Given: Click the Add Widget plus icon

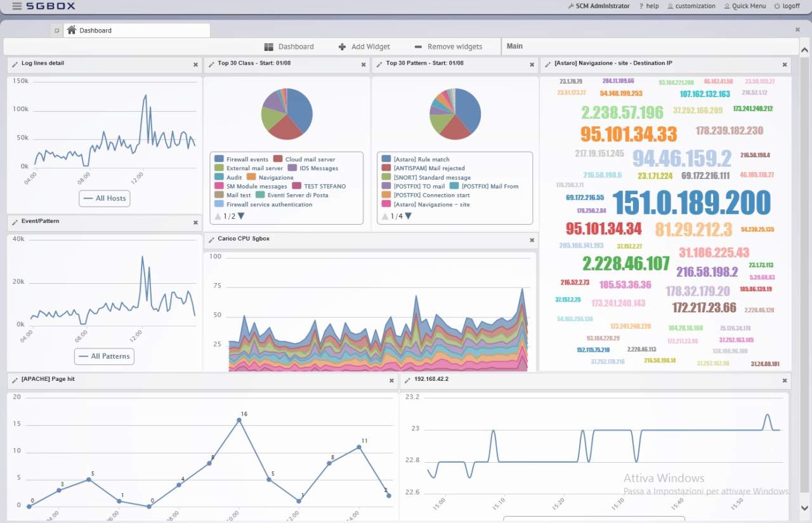Looking at the screenshot, I should point(342,47).
